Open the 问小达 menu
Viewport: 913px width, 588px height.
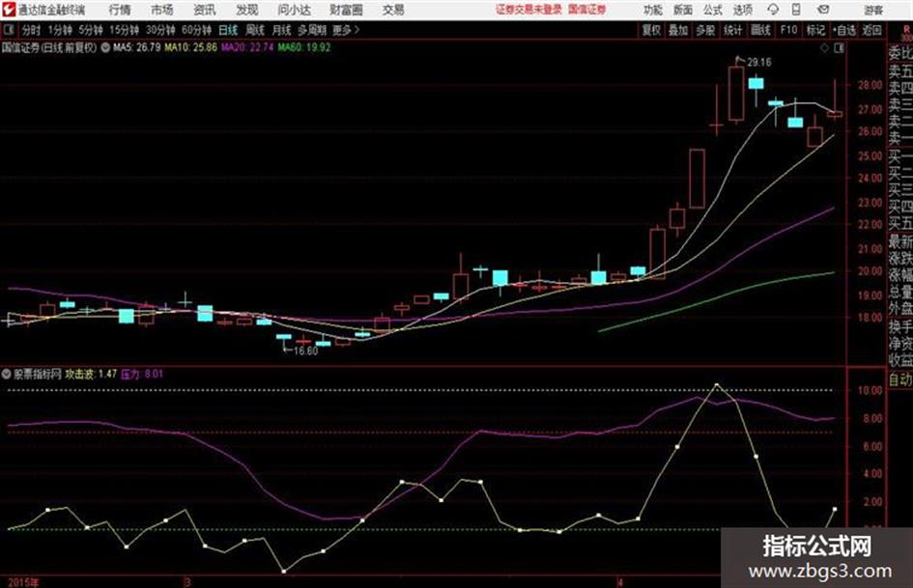(294, 10)
